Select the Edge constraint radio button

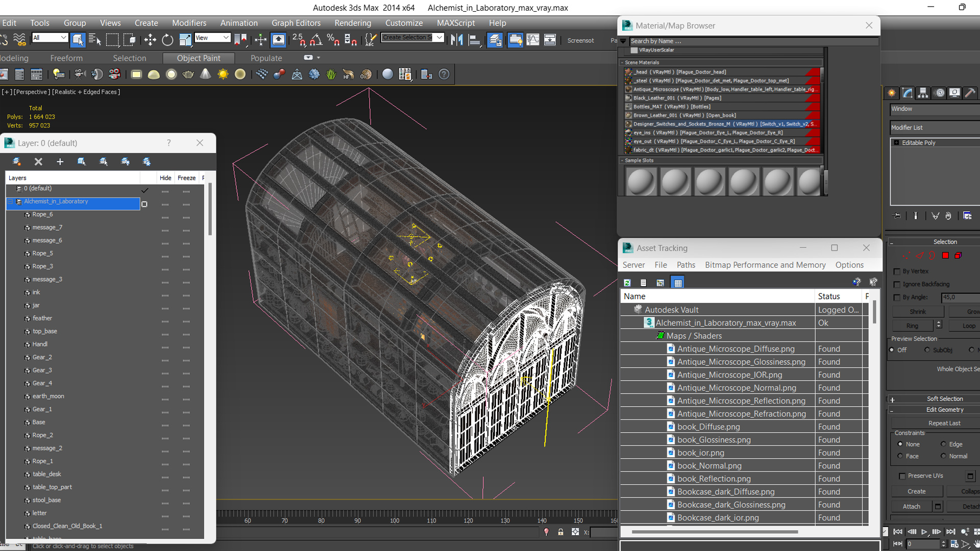click(943, 444)
